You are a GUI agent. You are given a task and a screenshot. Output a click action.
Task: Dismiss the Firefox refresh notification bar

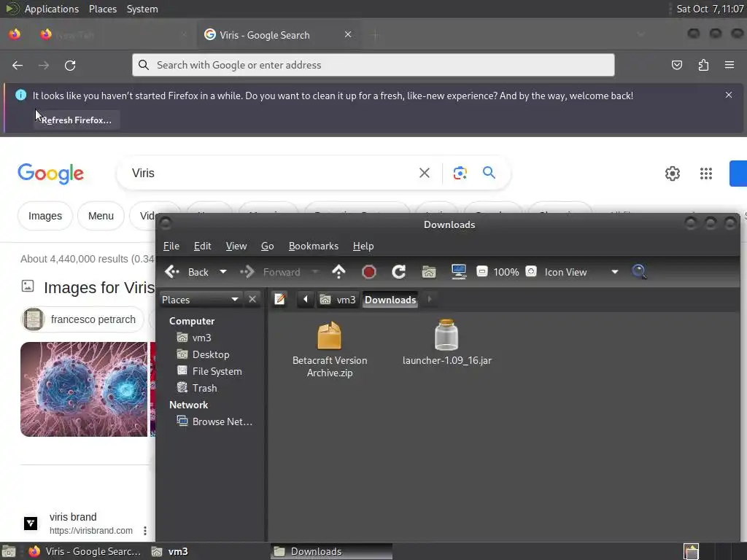[x=729, y=95]
